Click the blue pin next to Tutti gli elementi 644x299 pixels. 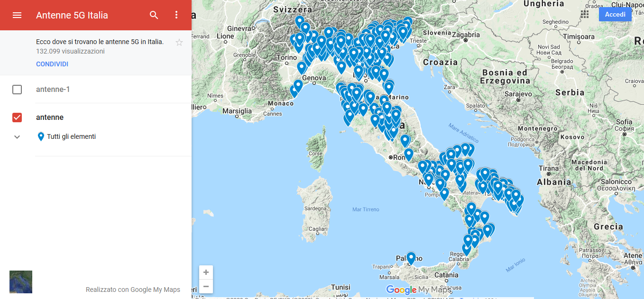pos(41,137)
